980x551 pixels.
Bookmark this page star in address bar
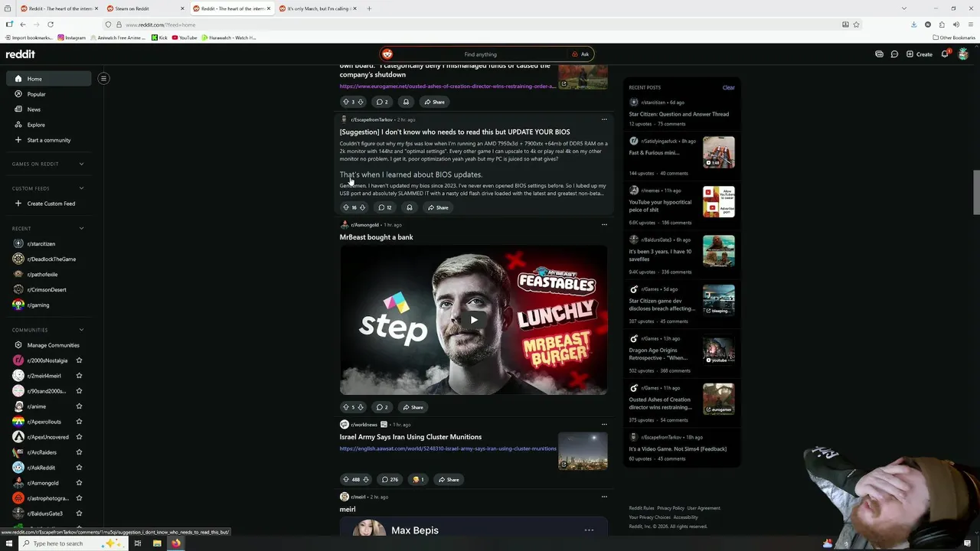856,24
